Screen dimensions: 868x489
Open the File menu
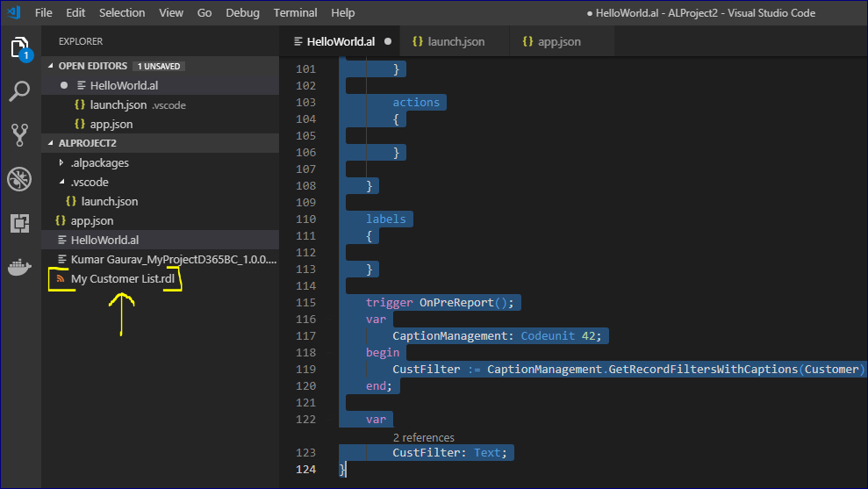point(43,13)
